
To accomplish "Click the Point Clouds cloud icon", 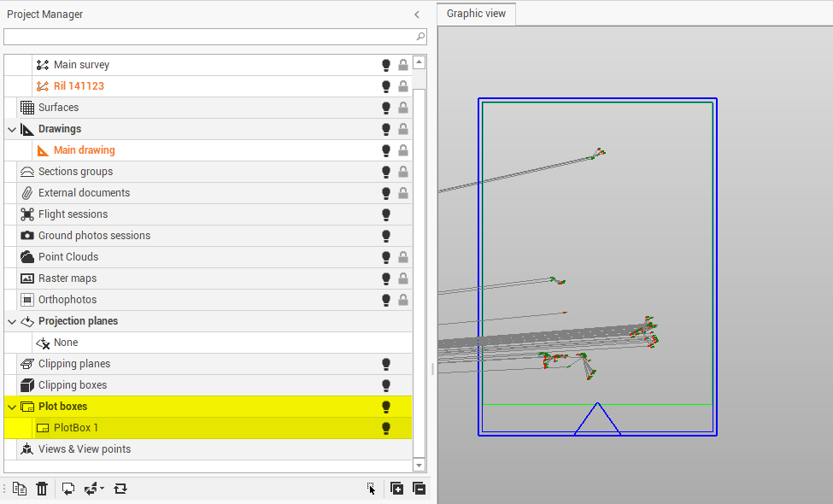I will [x=27, y=257].
